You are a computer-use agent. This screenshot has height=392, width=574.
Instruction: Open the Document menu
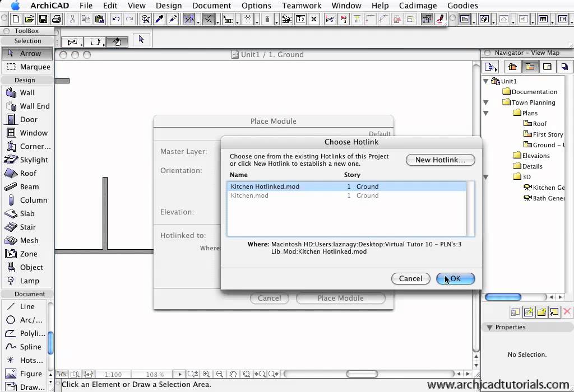click(x=211, y=6)
